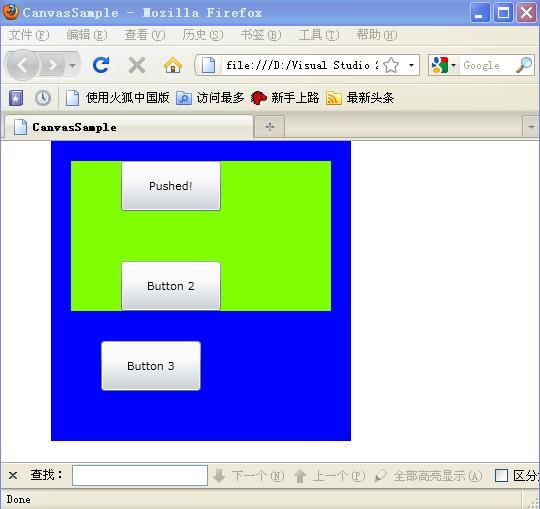Minimize the Firefox window
The height and width of the screenshot is (509, 540).
(x=480, y=13)
